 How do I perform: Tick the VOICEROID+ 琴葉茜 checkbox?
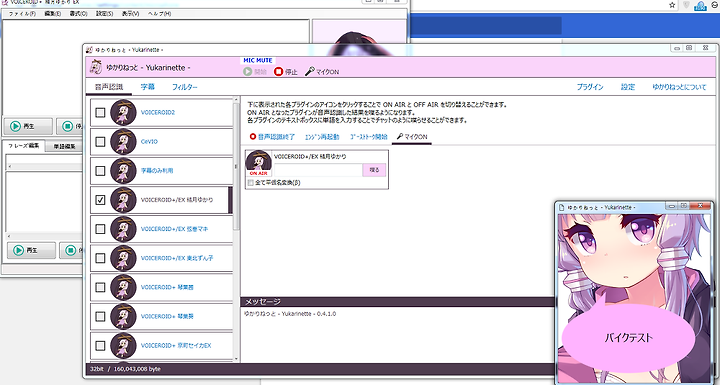(x=100, y=287)
